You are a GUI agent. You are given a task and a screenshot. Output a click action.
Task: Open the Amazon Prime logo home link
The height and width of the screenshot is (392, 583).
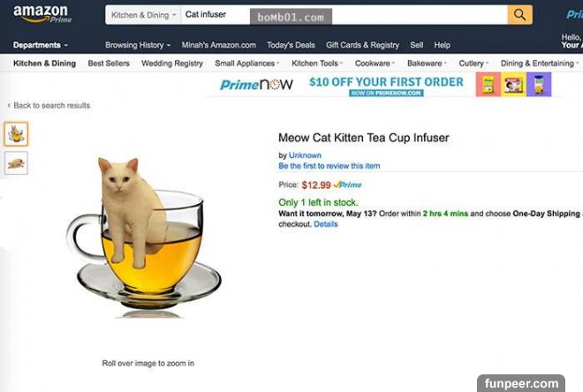coord(42,14)
